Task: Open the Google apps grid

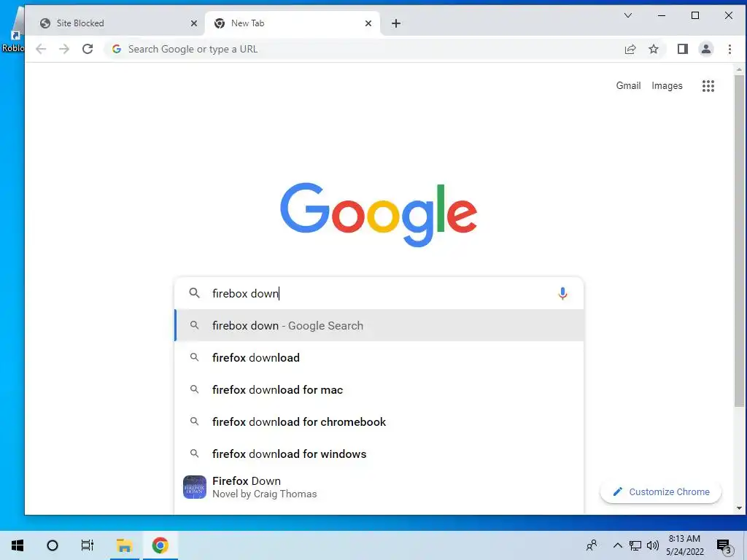Action: pos(708,86)
